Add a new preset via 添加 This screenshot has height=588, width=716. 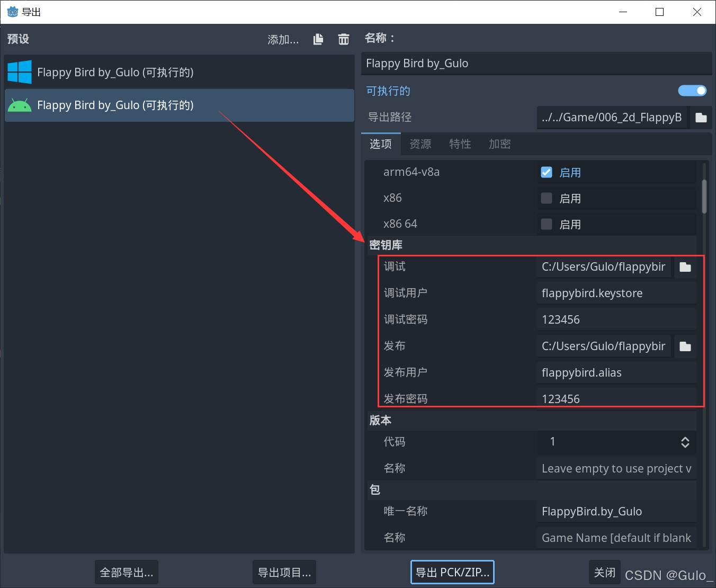[x=282, y=39]
